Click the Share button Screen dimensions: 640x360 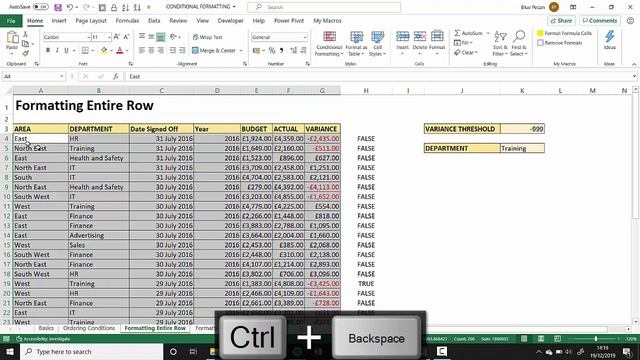(562, 20)
